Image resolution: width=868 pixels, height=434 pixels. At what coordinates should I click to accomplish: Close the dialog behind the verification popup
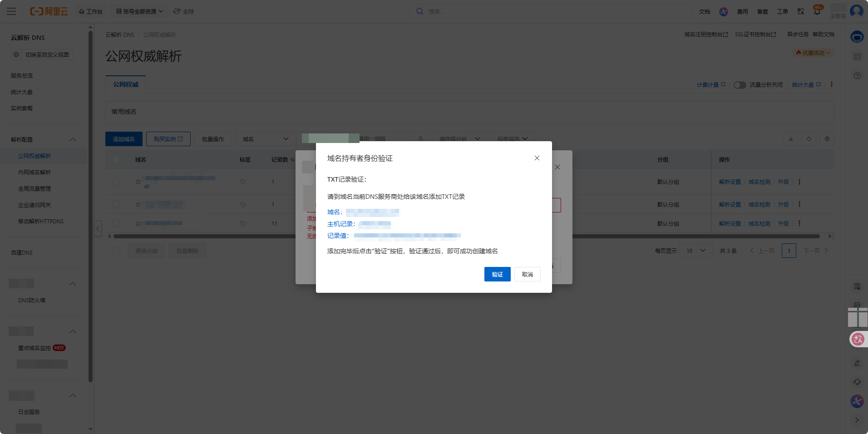coord(557,167)
